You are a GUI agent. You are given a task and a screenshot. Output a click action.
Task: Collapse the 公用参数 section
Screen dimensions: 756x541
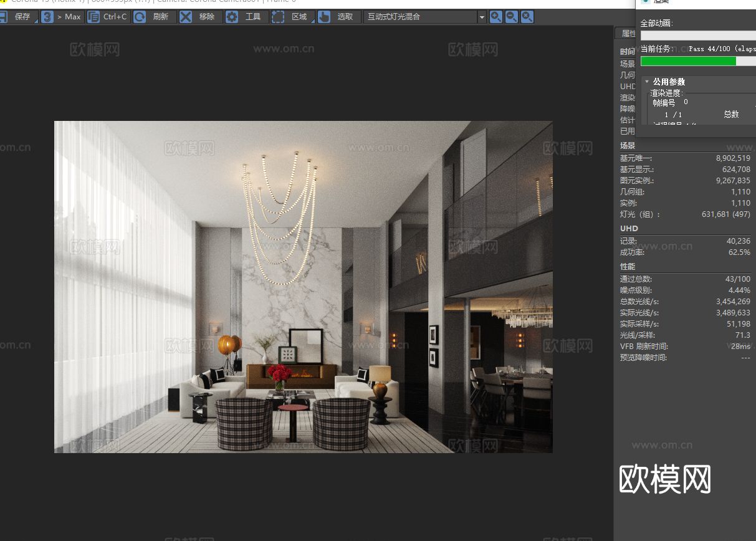click(x=646, y=81)
